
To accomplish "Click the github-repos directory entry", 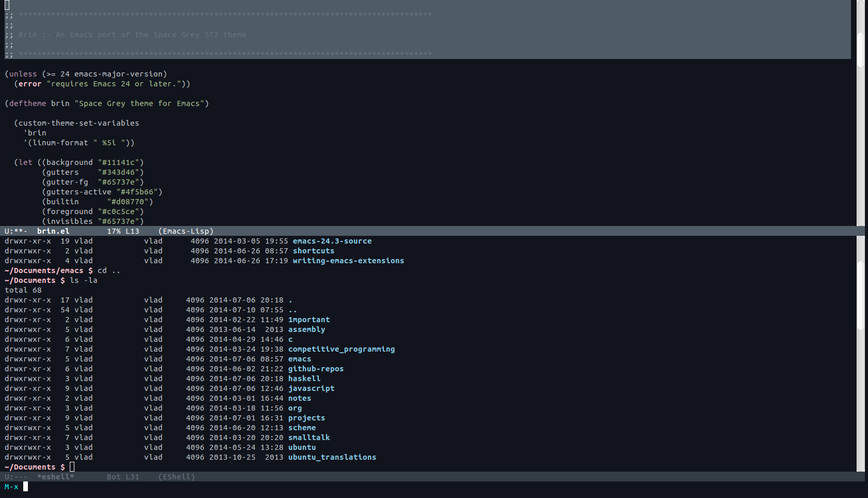I will 316,369.
